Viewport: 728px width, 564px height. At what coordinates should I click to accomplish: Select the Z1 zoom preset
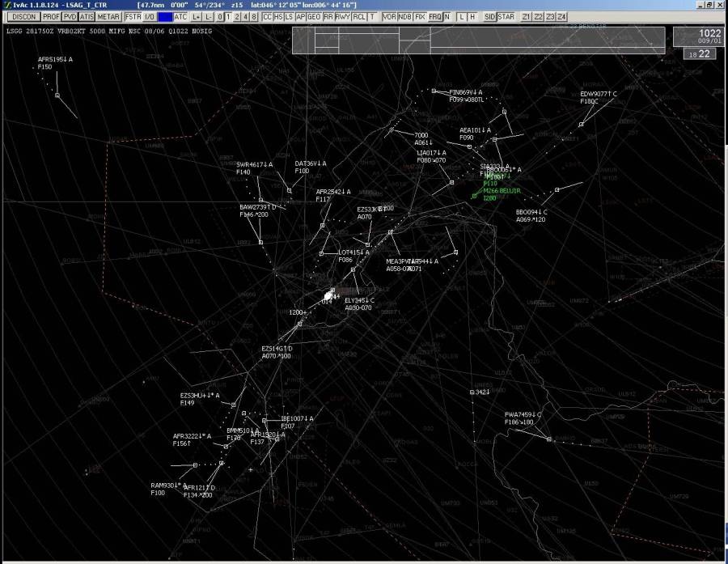point(527,16)
